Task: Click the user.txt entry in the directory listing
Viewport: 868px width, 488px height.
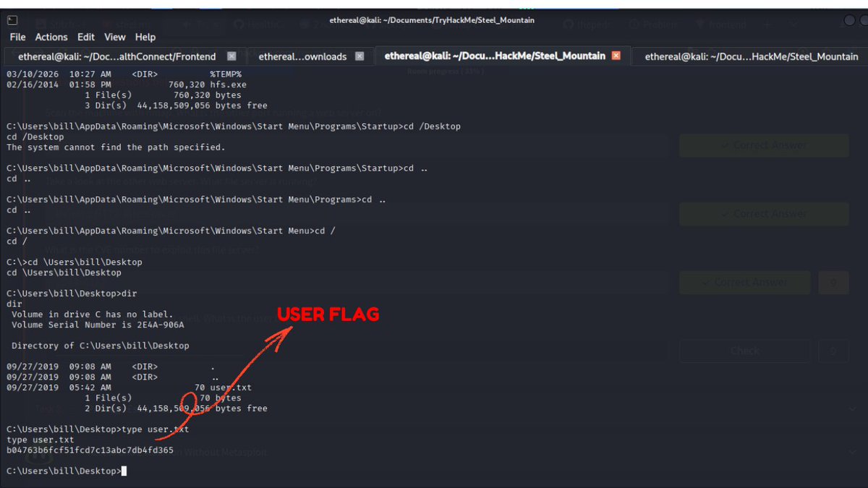Action: (x=231, y=388)
